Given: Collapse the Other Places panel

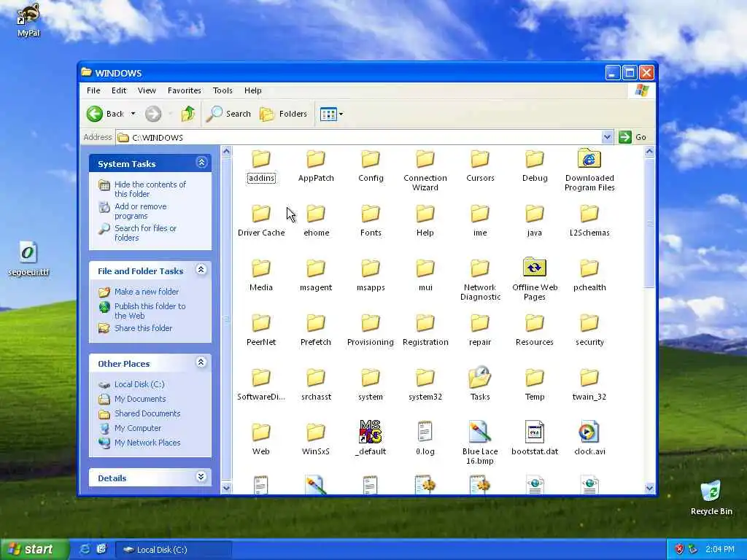Looking at the screenshot, I should 201,362.
